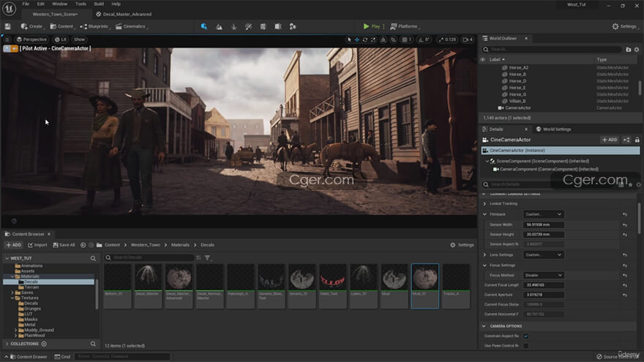Enable Constrain Aspect Ratio checkbox
Viewport: 644px width, 362px height.
point(525,336)
